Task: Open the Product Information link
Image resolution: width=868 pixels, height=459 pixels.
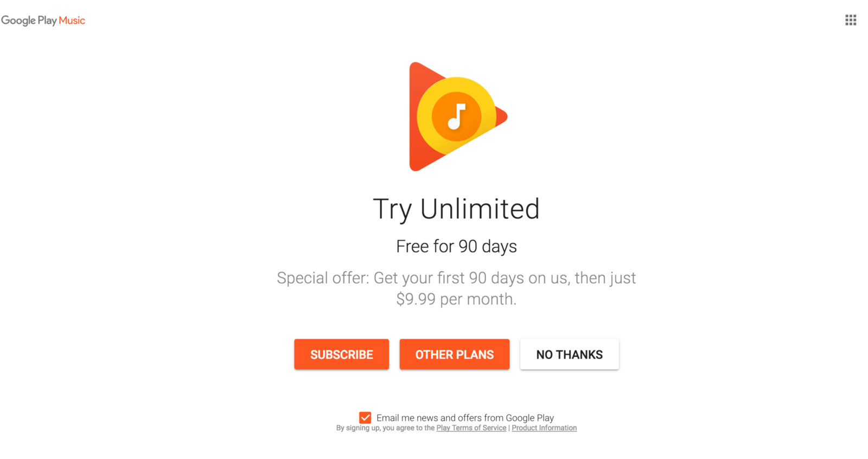Action: (x=544, y=428)
